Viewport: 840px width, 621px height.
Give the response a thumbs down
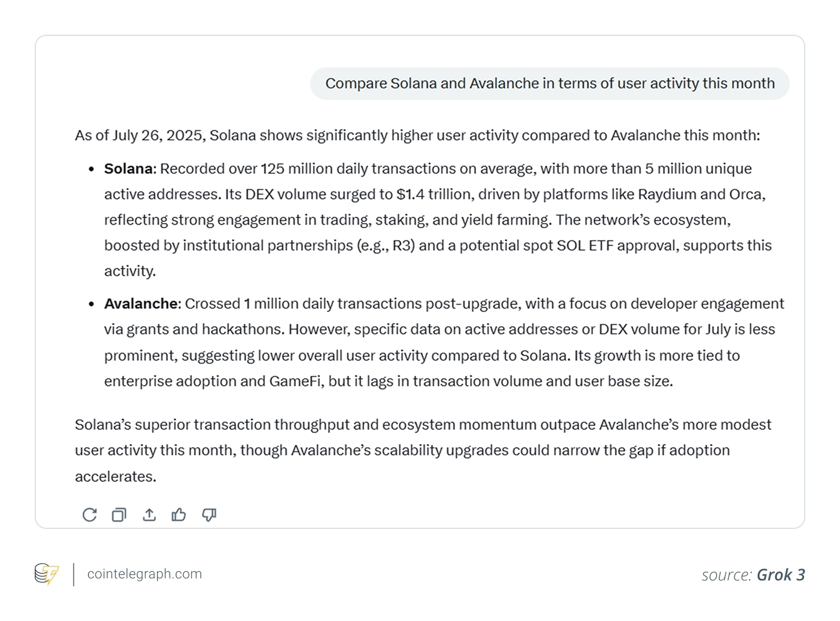pyautogui.click(x=209, y=514)
